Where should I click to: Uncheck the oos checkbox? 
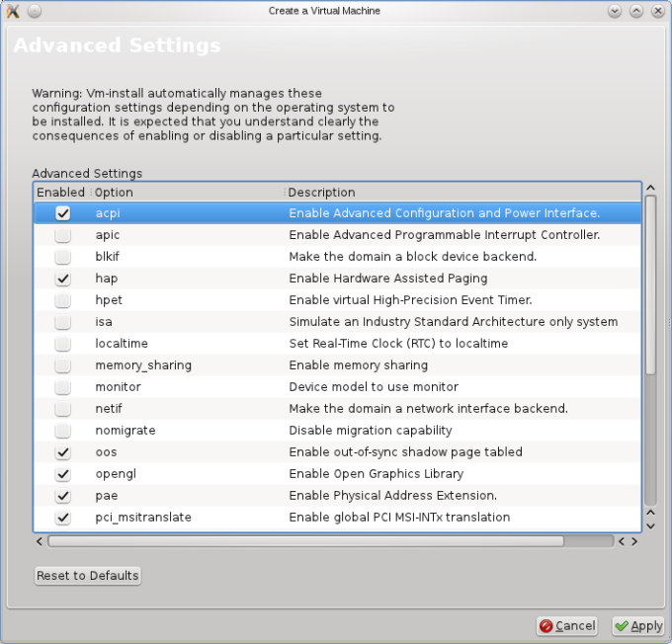[x=63, y=452]
